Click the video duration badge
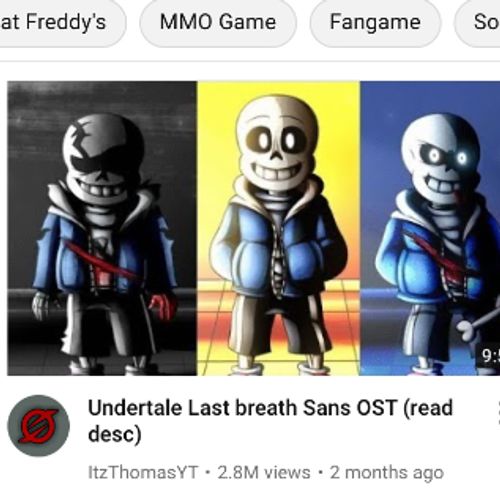 point(488,356)
